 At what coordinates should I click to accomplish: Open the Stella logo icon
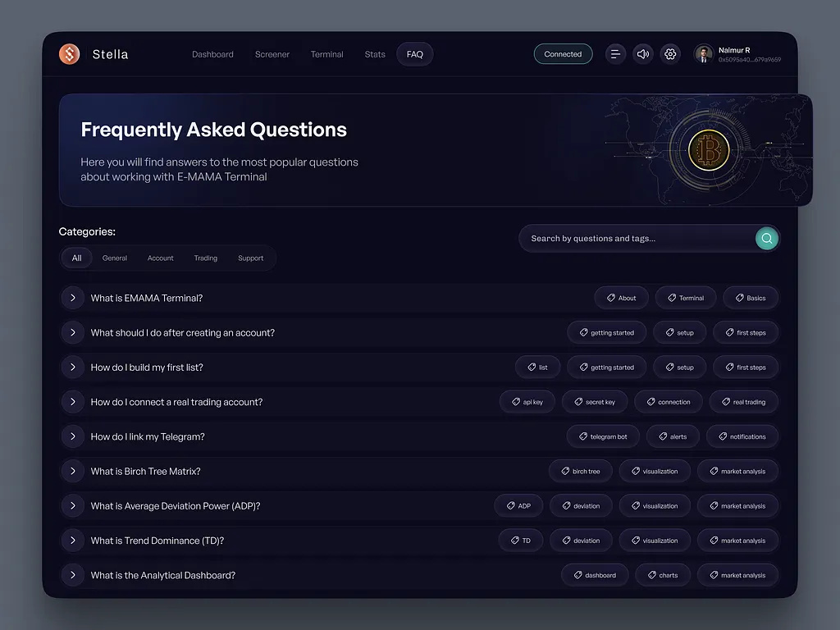(x=69, y=54)
